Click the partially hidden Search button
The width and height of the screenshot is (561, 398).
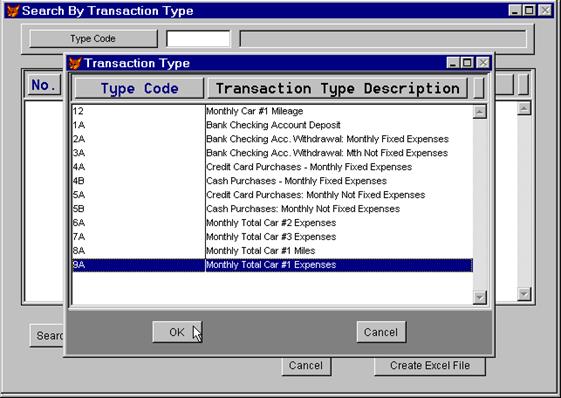pos(47,336)
